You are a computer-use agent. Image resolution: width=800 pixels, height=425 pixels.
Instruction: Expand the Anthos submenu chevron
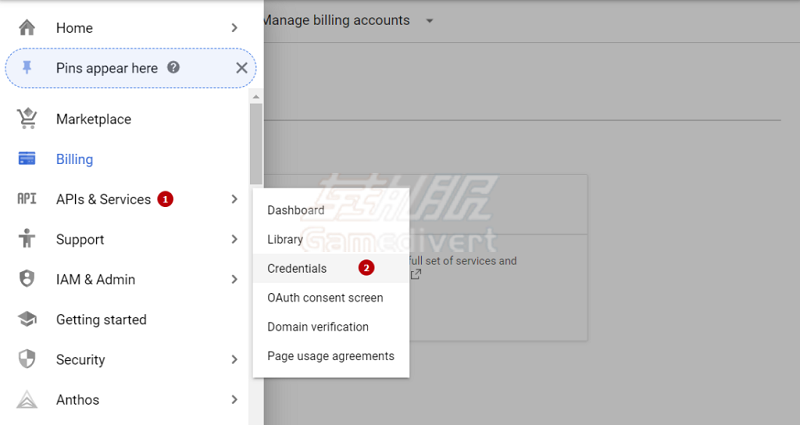pos(234,399)
